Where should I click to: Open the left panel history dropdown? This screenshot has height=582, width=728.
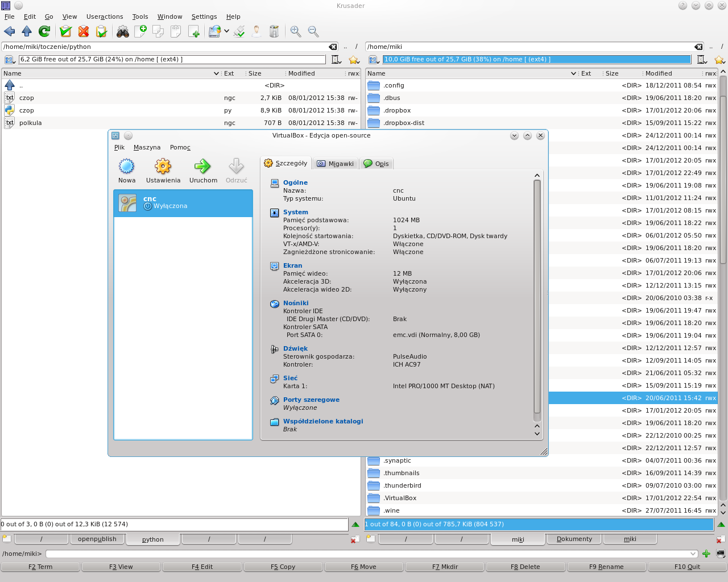336,60
